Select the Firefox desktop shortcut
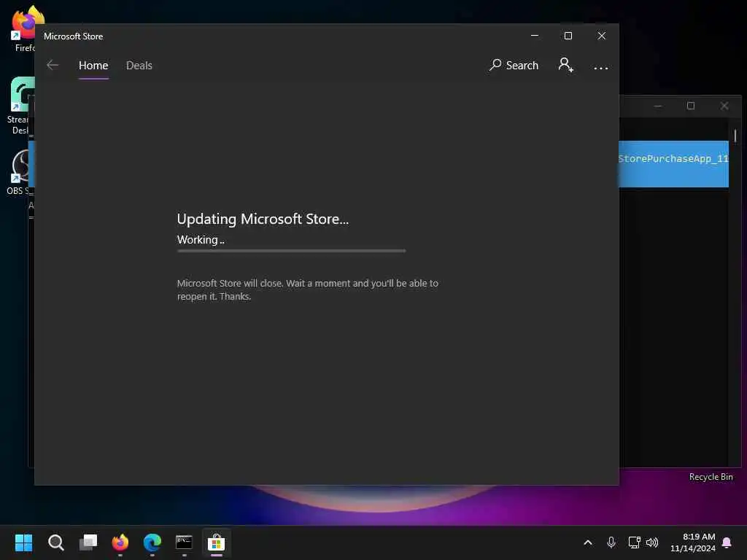 point(23,28)
